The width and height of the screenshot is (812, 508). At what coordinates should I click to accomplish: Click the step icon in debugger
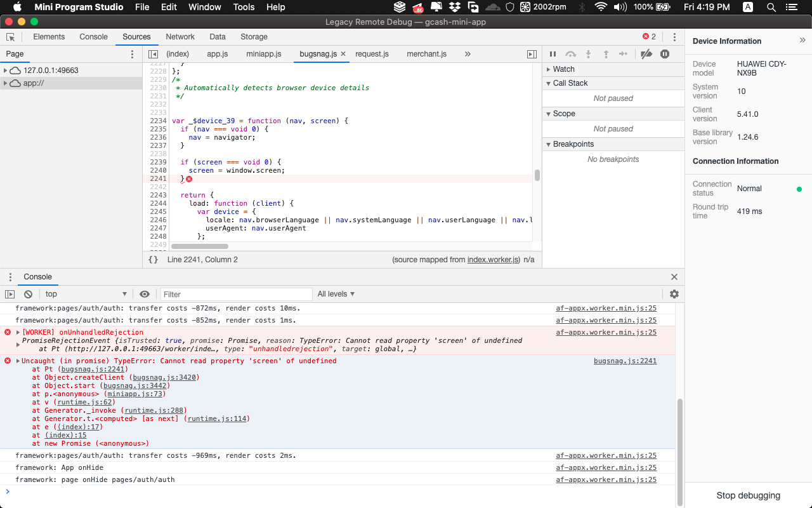(624, 54)
